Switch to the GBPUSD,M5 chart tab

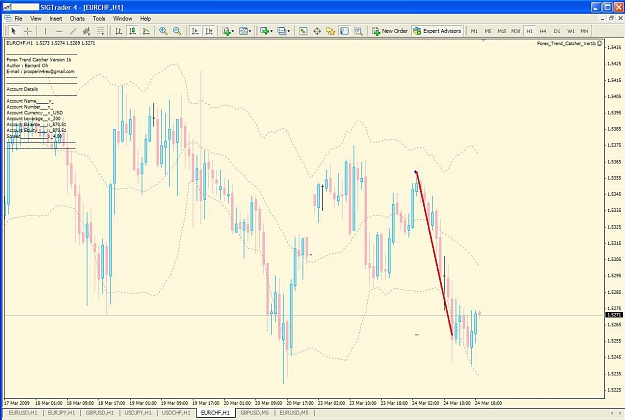255,413
